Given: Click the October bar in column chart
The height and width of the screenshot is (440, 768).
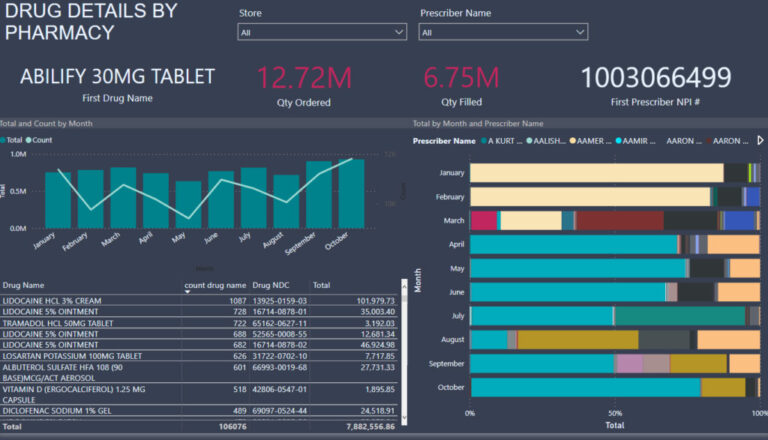Looking at the screenshot, I should 351,193.
